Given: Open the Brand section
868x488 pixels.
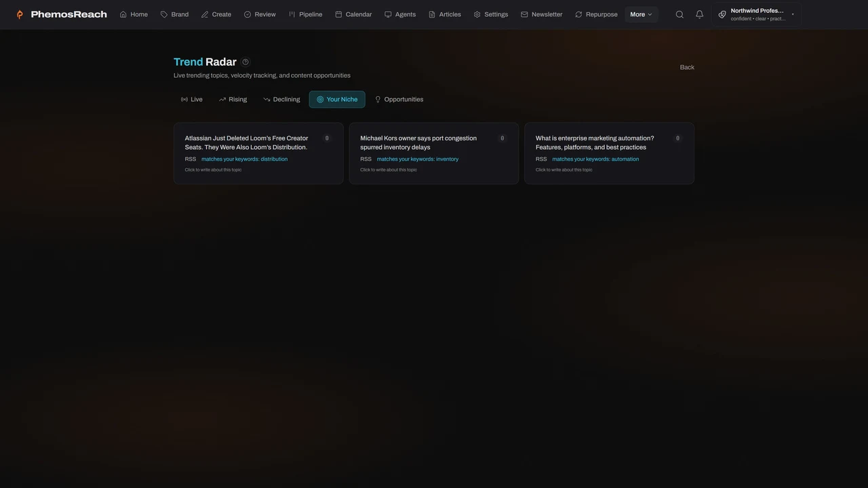Looking at the screenshot, I should coord(174,14).
